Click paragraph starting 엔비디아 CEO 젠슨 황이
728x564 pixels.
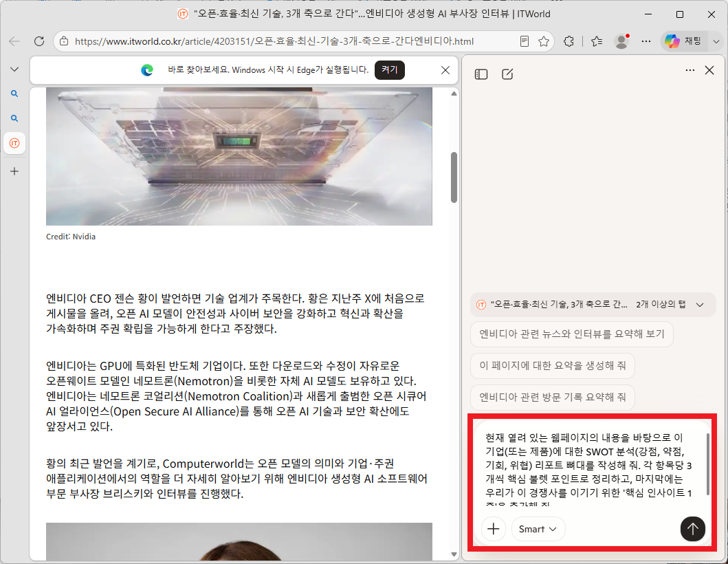(x=235, y=314)
